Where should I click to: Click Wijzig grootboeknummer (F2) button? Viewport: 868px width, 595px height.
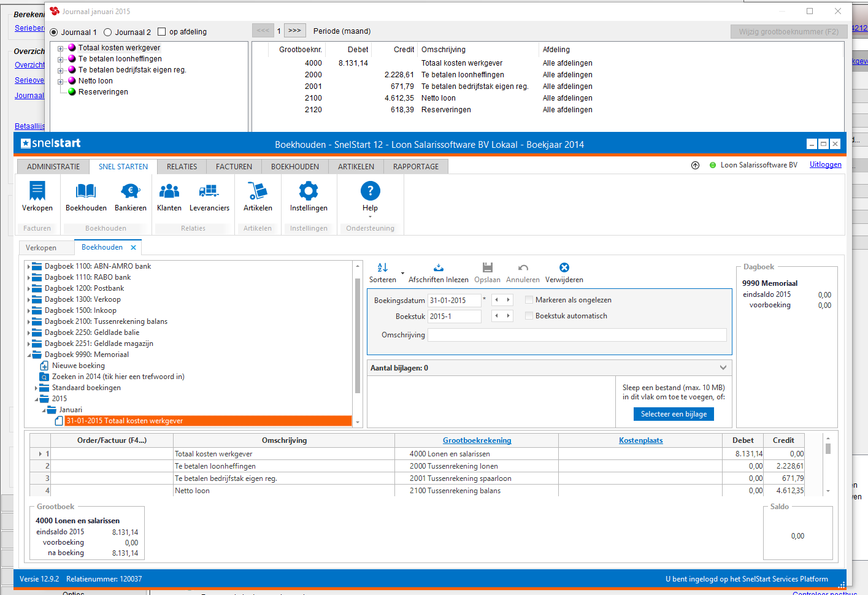pyautogui.click(x=788, y=32)
